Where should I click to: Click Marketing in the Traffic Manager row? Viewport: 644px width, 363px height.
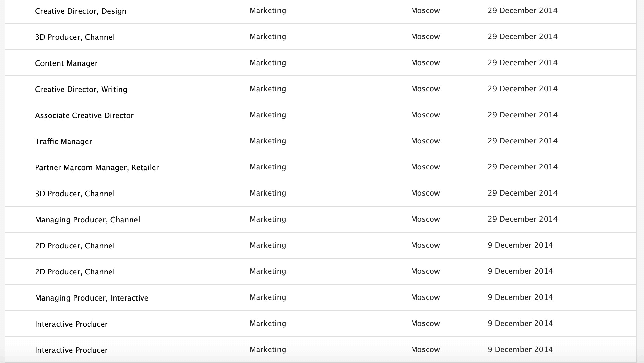pos(268,141)
